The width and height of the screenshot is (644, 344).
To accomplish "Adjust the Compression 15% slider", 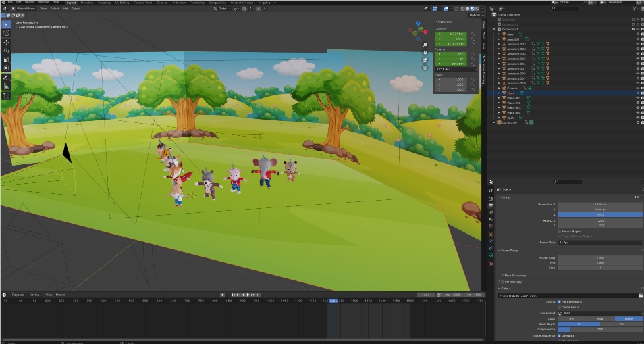I will coord(601,330).
